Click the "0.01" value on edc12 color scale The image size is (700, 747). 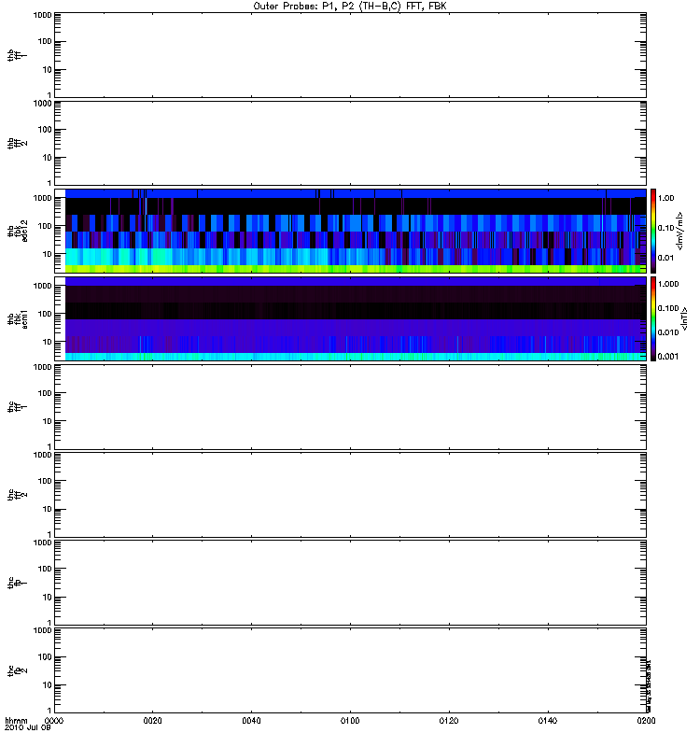pyautogui.click(x=665, y=259)
